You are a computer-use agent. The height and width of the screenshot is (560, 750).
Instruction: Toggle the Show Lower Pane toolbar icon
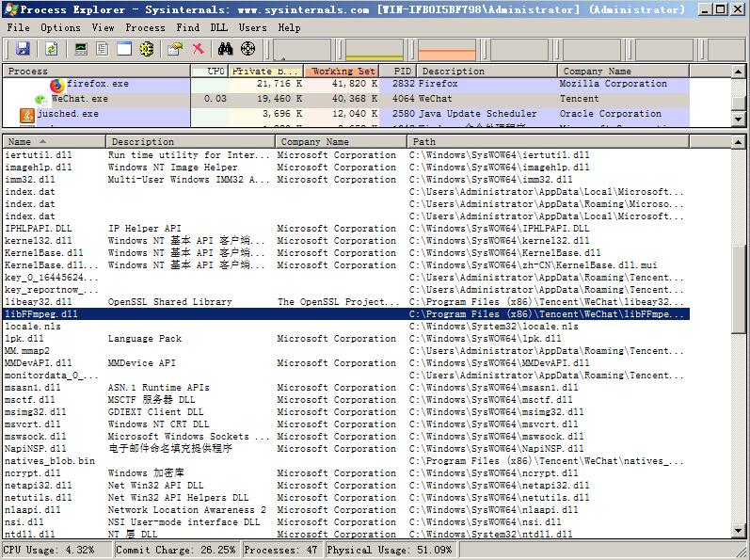tap(124, 49)
